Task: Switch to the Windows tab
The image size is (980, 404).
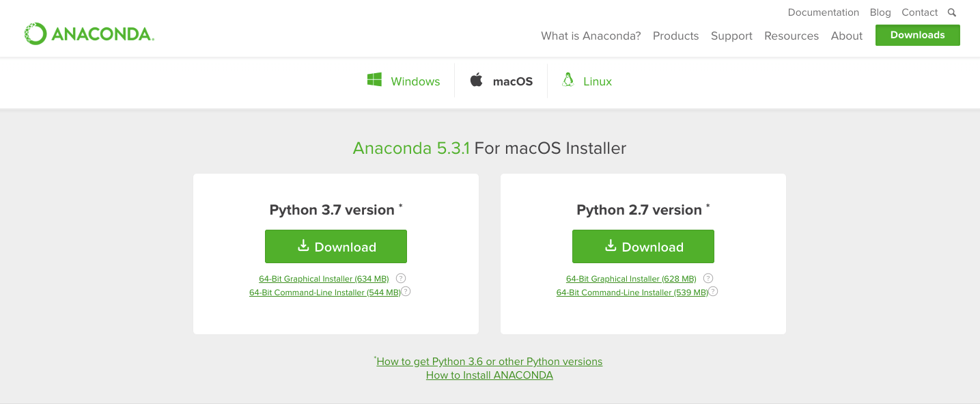Action: click(x=415, y=81)
